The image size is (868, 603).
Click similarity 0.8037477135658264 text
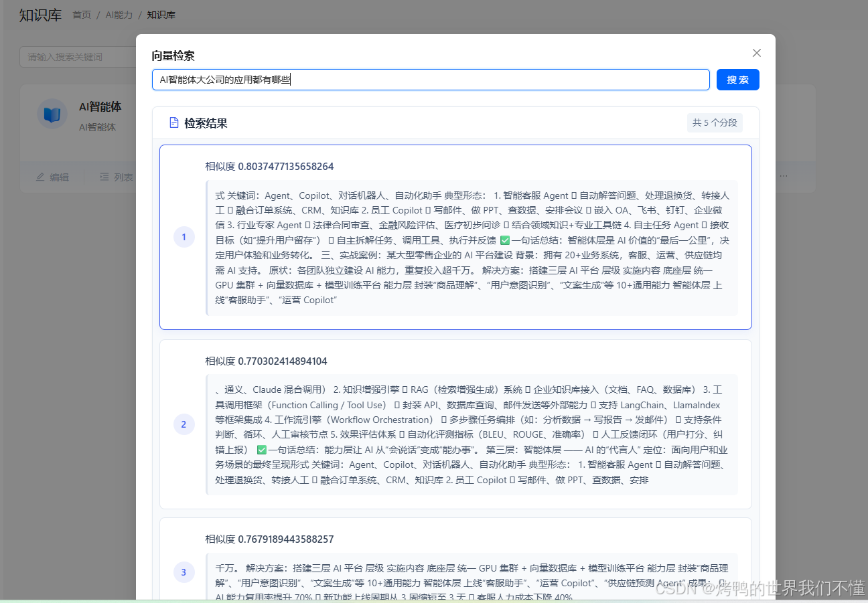269,166
